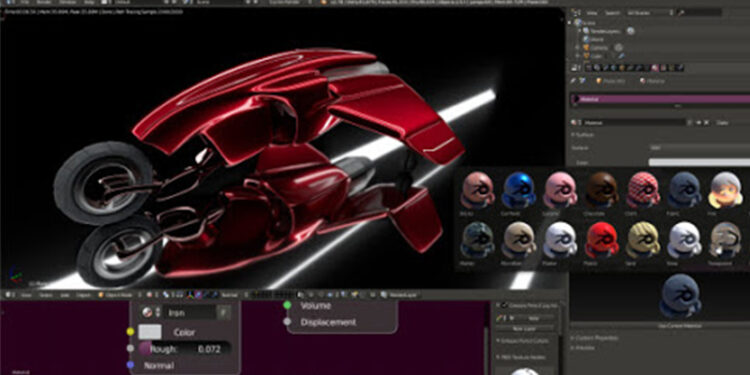Click the New Layer button

526,328
